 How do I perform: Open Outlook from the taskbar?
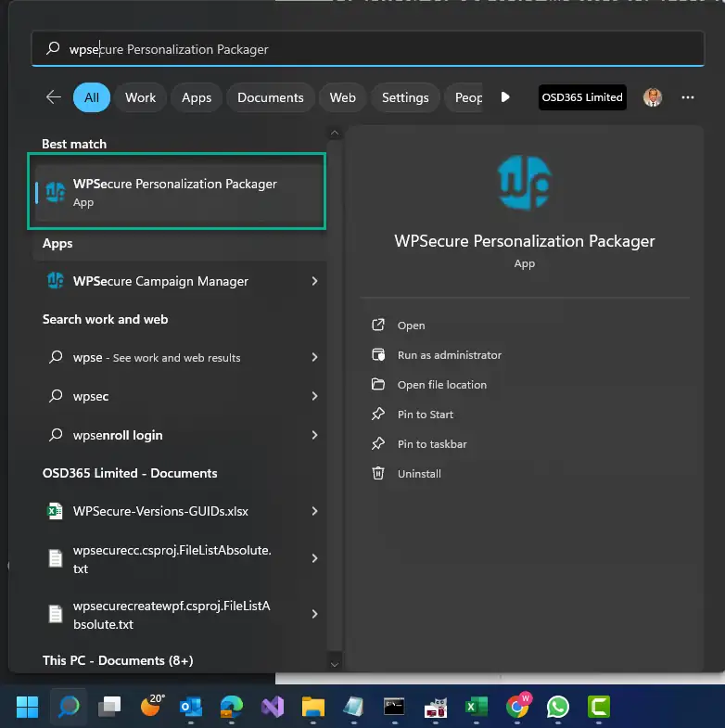191,707
